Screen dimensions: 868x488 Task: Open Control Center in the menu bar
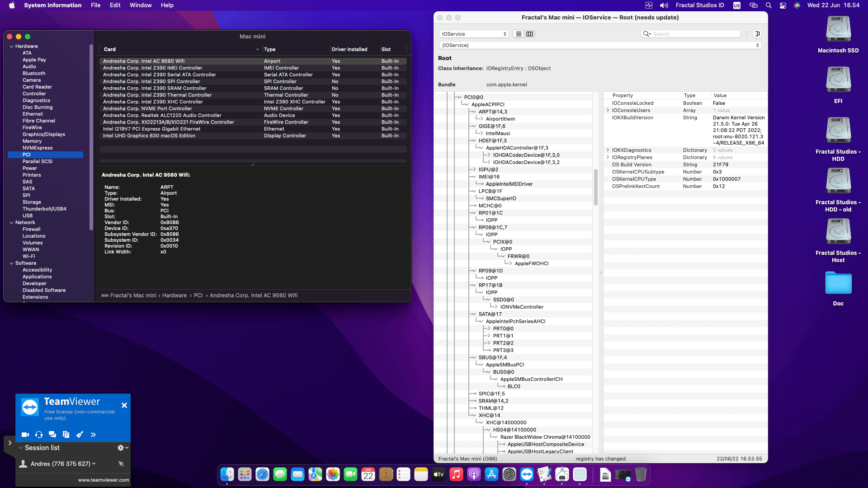[783, 5]
